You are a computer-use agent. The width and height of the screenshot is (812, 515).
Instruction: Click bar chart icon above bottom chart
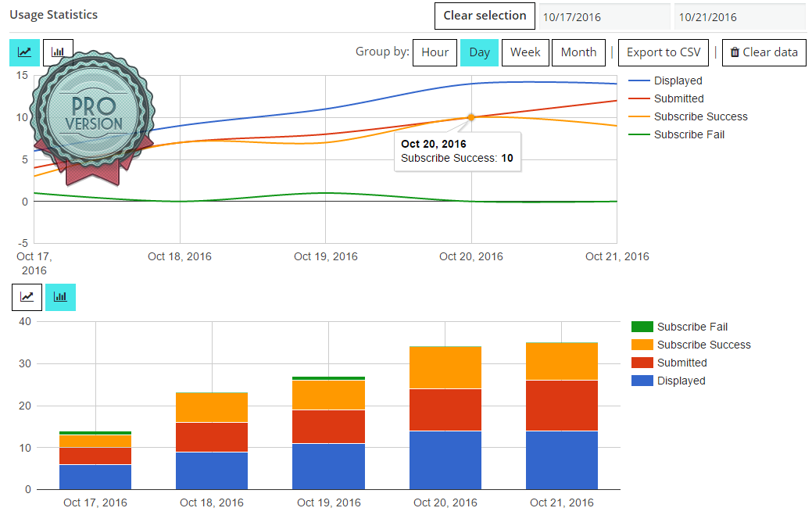click(60, 297)
